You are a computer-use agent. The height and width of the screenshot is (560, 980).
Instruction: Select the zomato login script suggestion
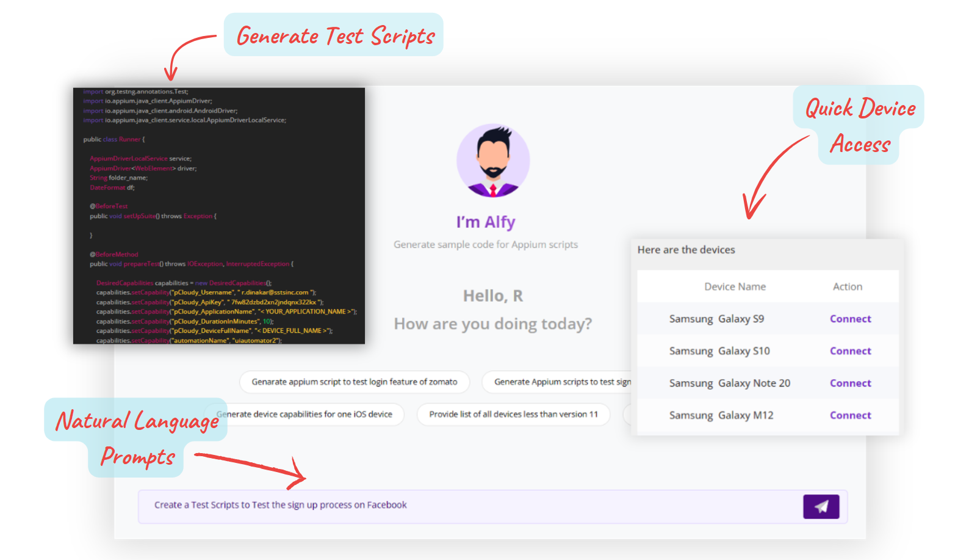(x=355, y=382)
